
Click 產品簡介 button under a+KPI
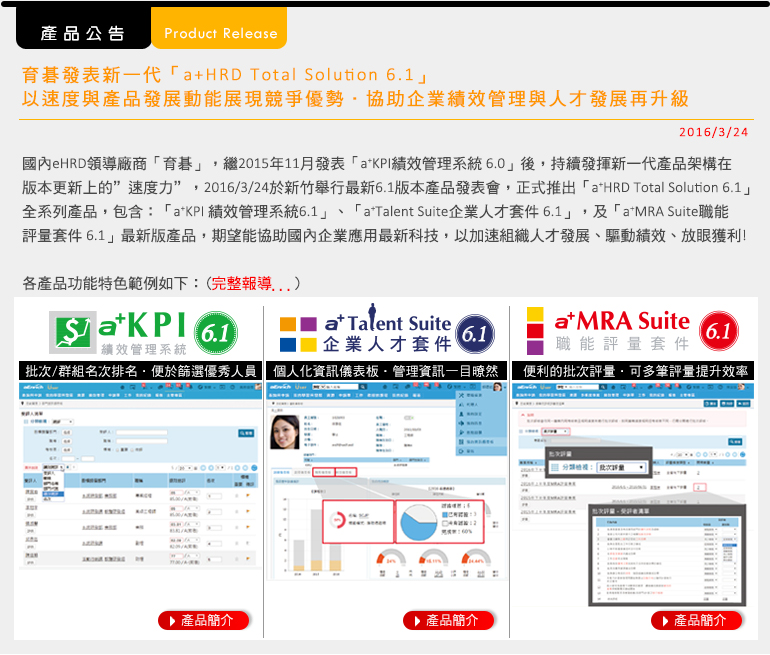[203, 621]
